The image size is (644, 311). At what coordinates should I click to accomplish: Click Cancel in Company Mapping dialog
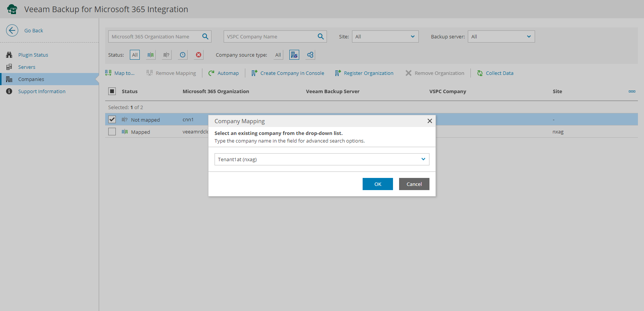pos(414,184)
